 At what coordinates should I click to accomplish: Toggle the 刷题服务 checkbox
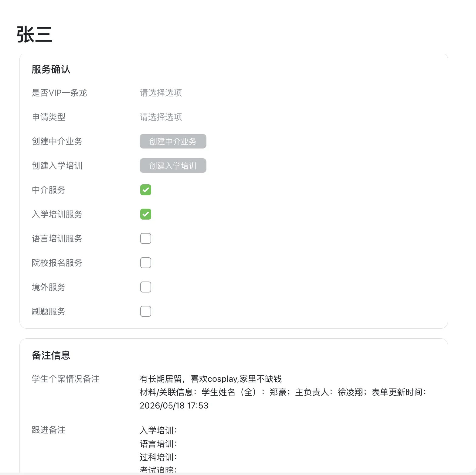146,311
